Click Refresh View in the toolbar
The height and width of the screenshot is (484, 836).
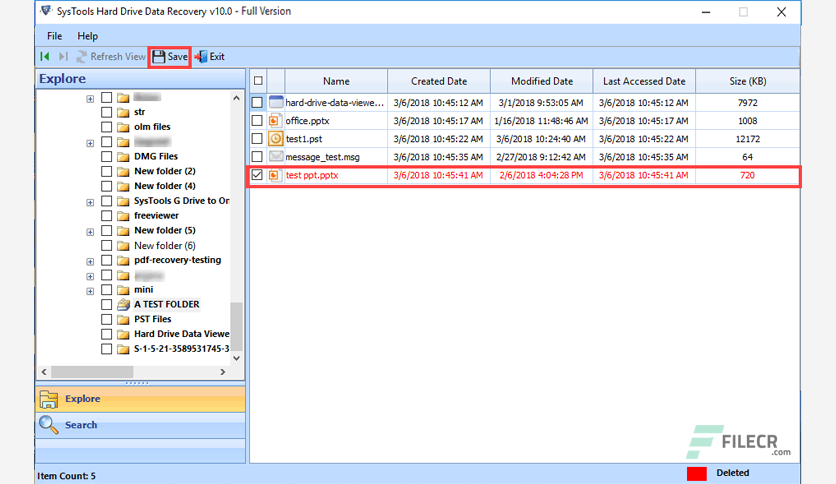tap(111, 57)
